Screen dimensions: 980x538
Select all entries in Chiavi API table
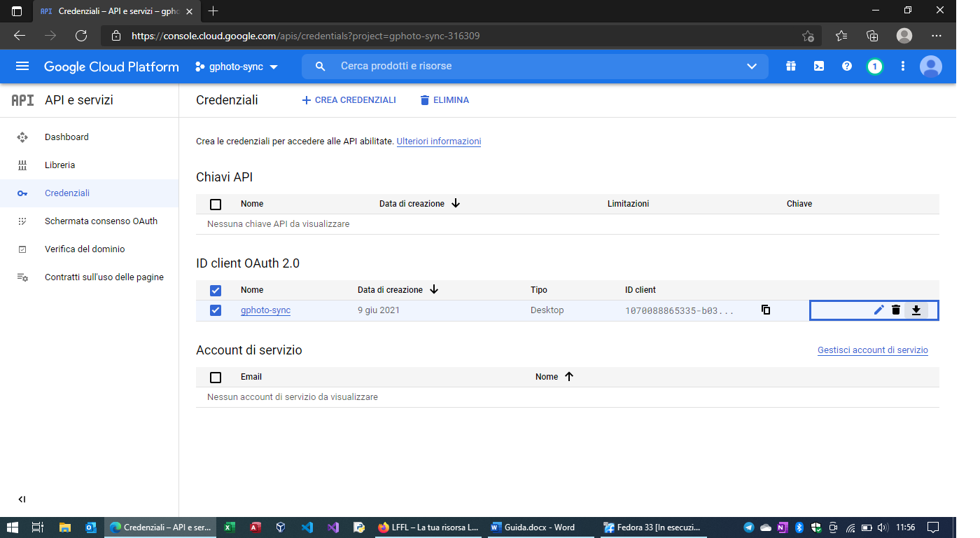click(x=216, y=204)
